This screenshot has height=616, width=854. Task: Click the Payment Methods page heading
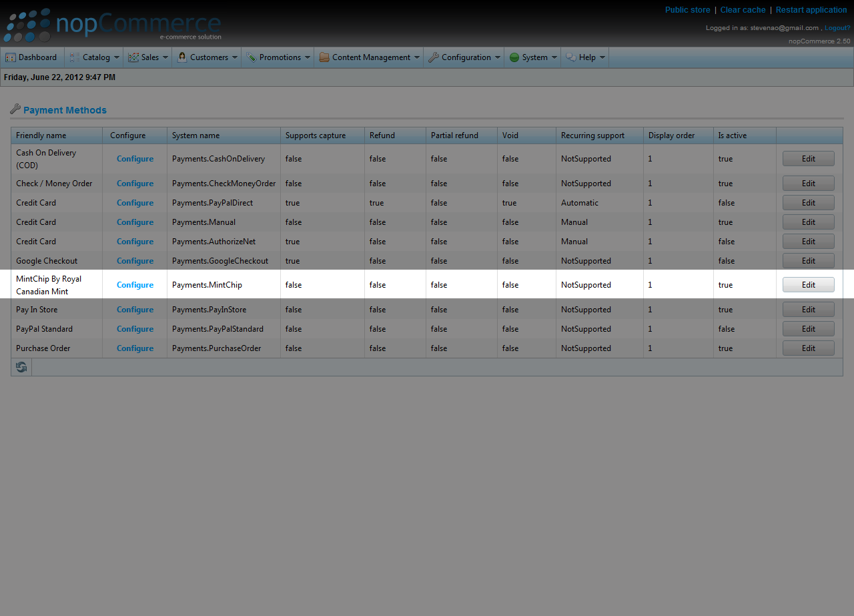(x=65, y=110)
